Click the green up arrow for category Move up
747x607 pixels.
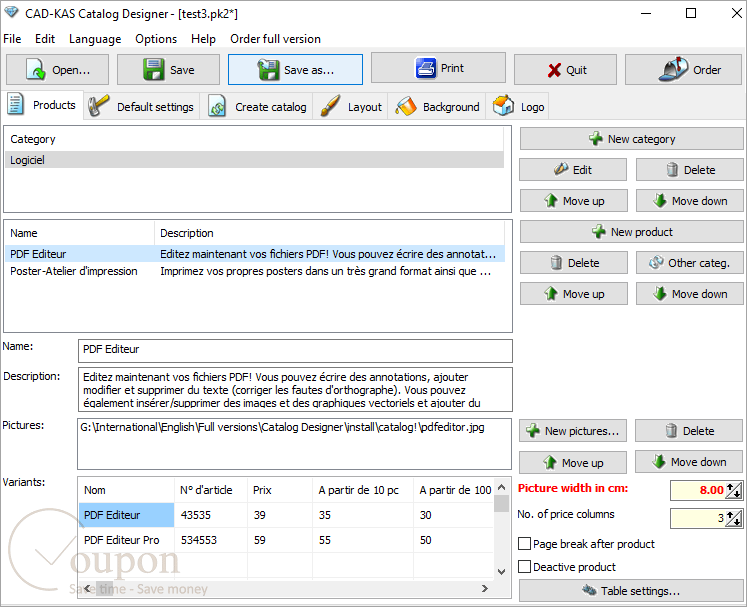[551, 201]
